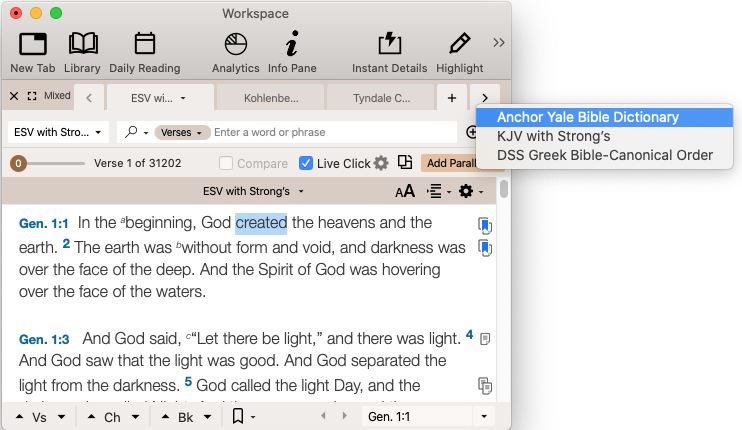The height and width of the screenshot is (430, 742).
Task: Open Instant Details panel
Action: click(x=389, y=44)
